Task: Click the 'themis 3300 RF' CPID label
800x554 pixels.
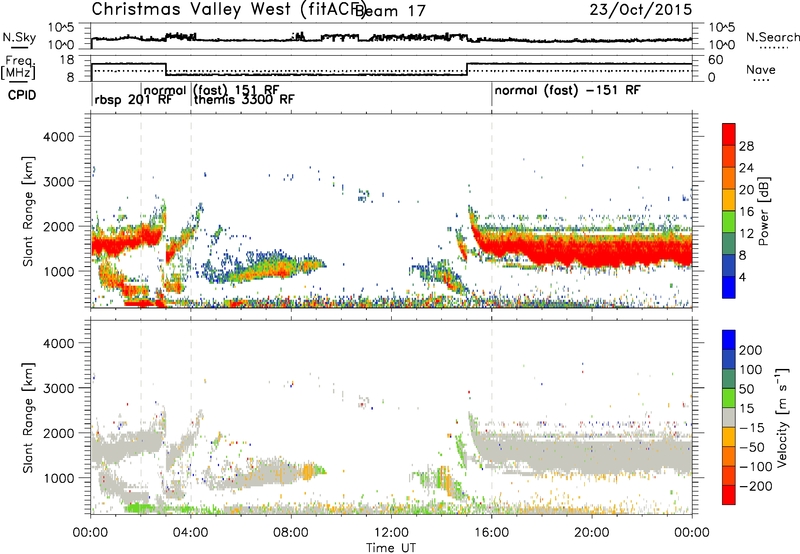Action: tap(244, 99)
